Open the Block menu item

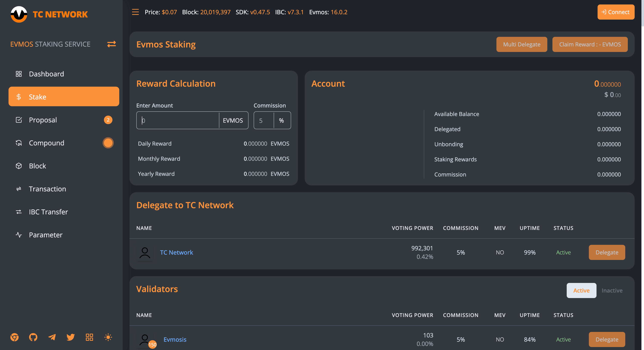[64, 166]
